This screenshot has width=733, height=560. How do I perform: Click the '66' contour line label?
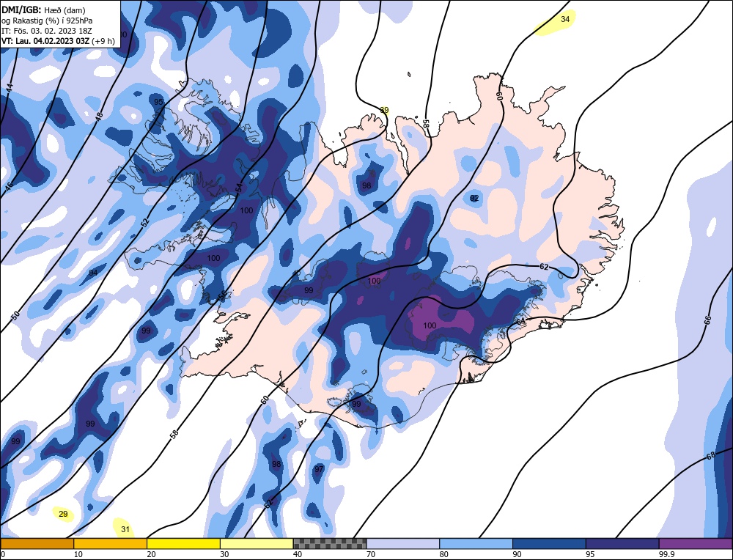[707, 320]
